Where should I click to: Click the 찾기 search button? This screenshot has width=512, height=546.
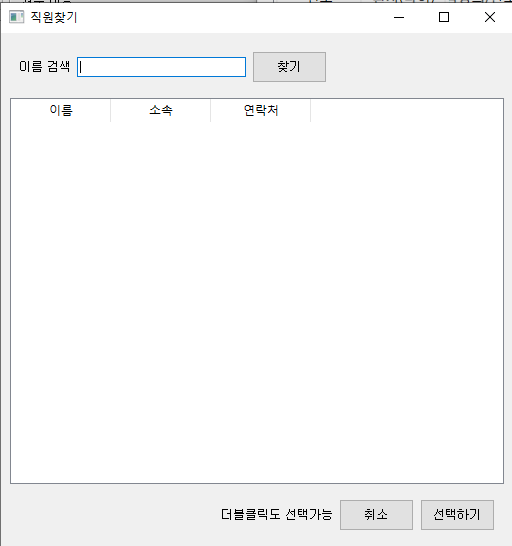coord(289,67)
